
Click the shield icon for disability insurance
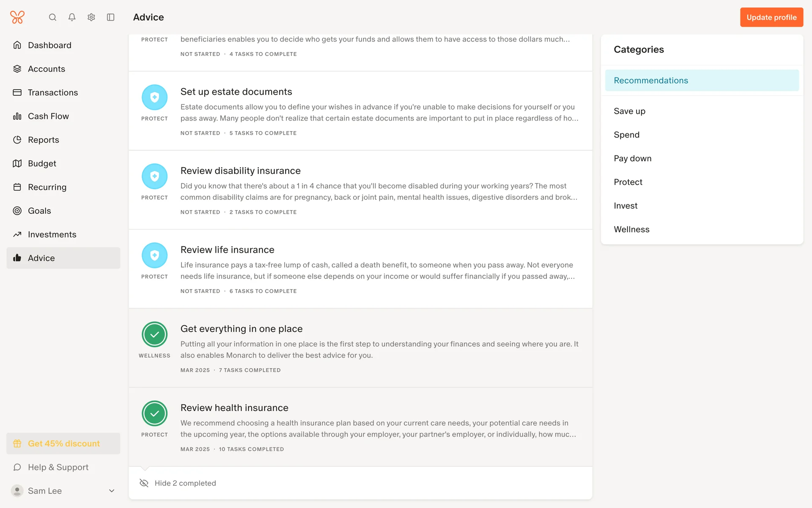tap(154, 176)
